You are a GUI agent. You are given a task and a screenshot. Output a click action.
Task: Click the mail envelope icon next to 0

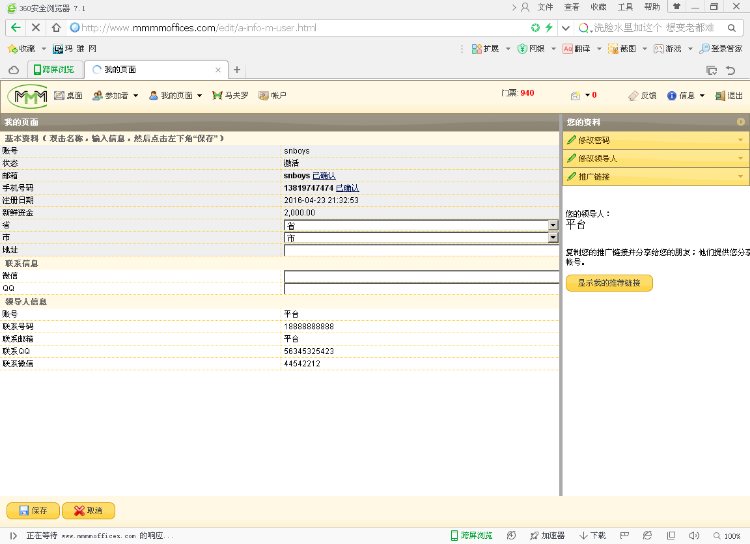(x=575, y=96)
